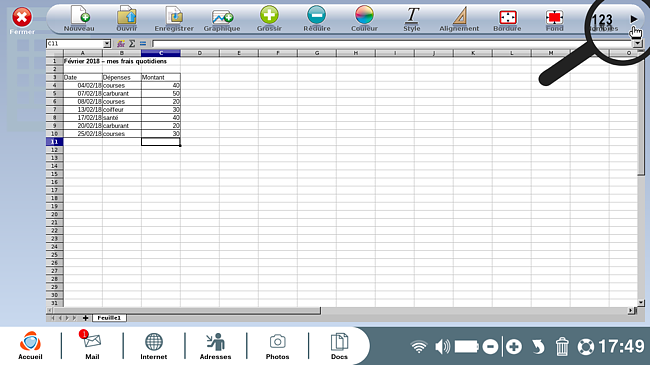Click the Sum sigma button

point(132,44)
